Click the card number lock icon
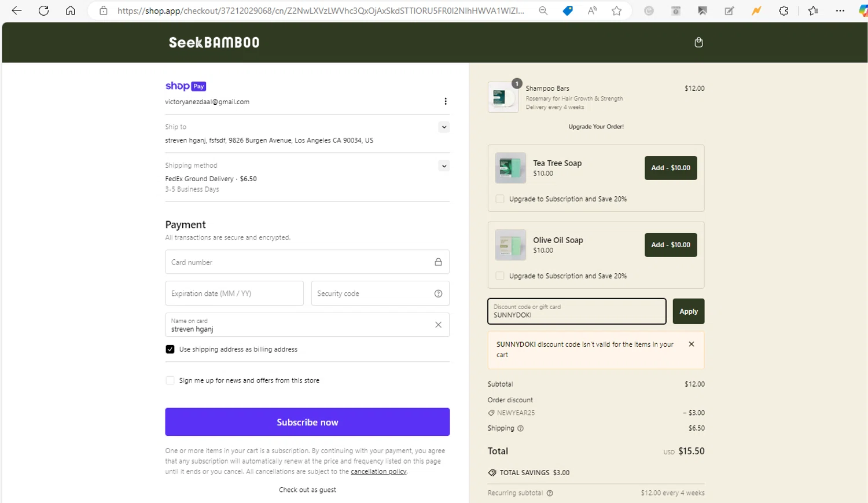The image size is (868, 503). pyautogui.click(x=438, y=262)
